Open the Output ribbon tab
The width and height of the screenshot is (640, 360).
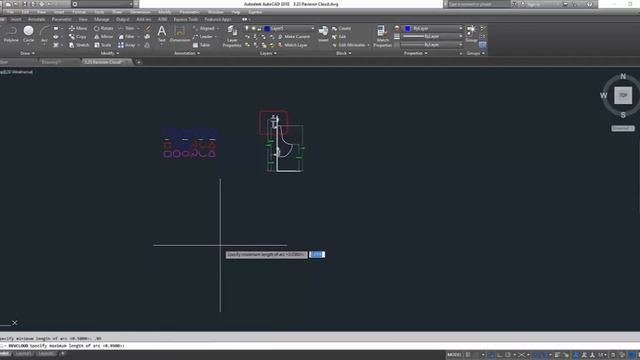[x=122, y=19]
